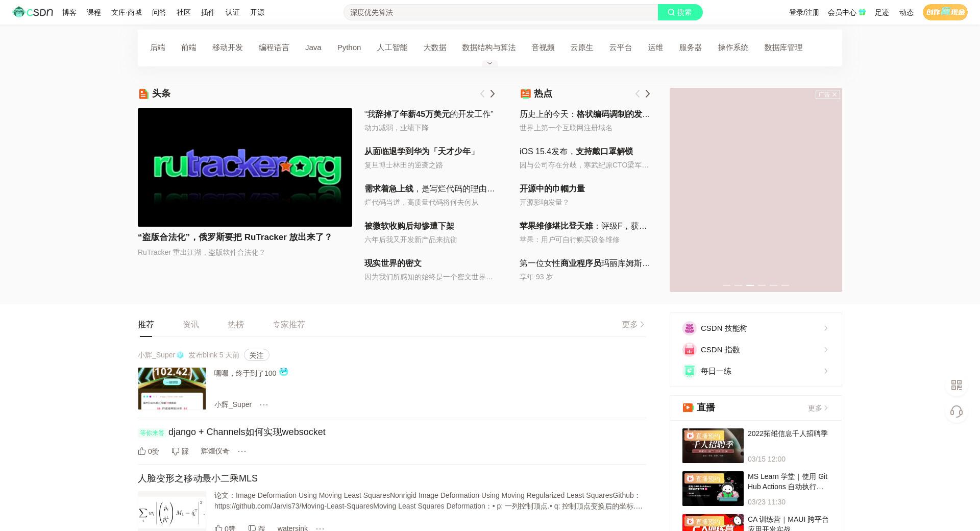
Task: Open the CSDN logo home link
Action: pyautogui.click(x=33, y=12)
